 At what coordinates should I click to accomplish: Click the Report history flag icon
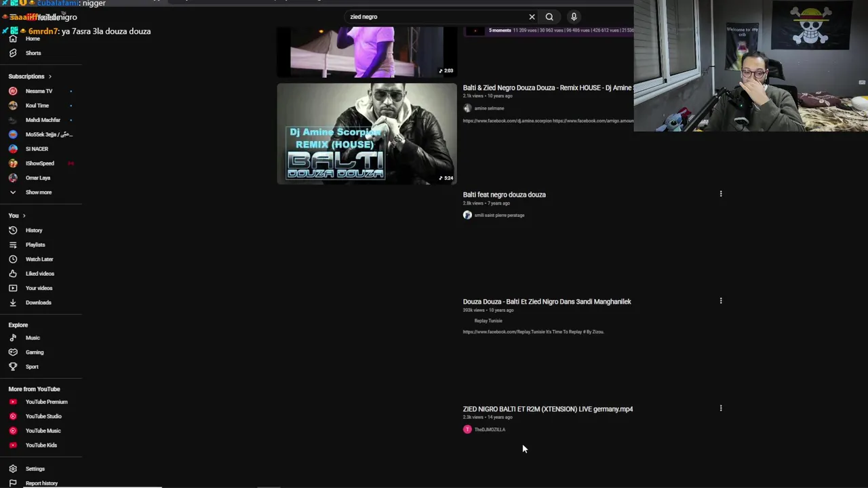pos(13,483)
